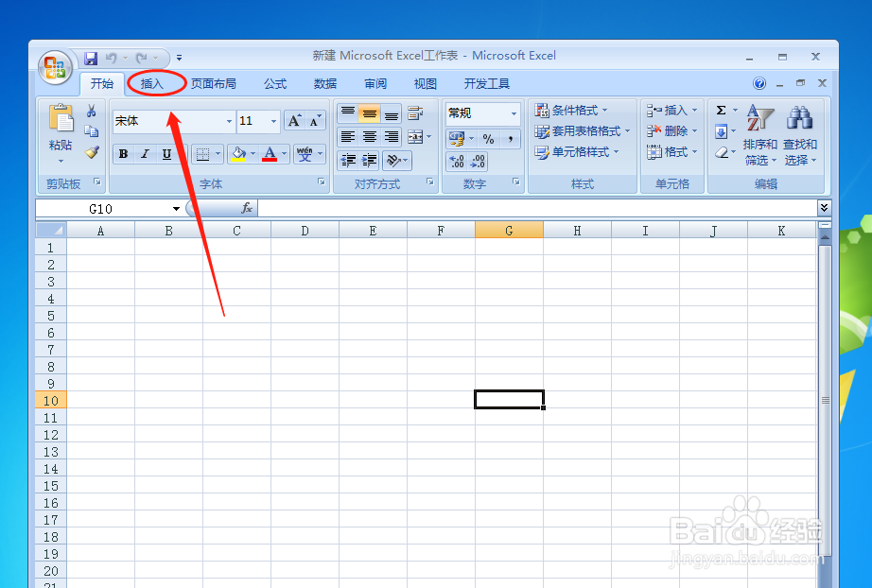This screenshot has width=872, height=588.
Task: Open 查找和选择 find and select
Action: pyautogui.click(x=800, y=135)
